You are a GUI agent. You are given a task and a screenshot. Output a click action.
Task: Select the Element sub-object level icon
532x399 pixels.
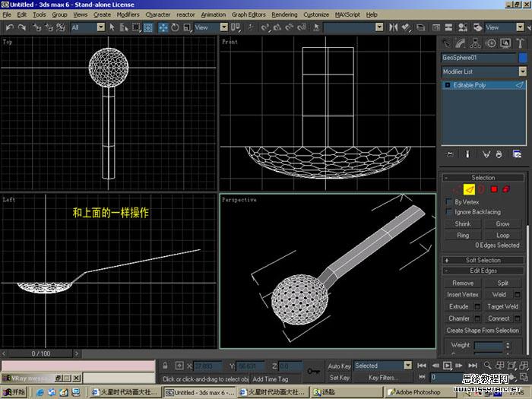(x=506, y=189)
